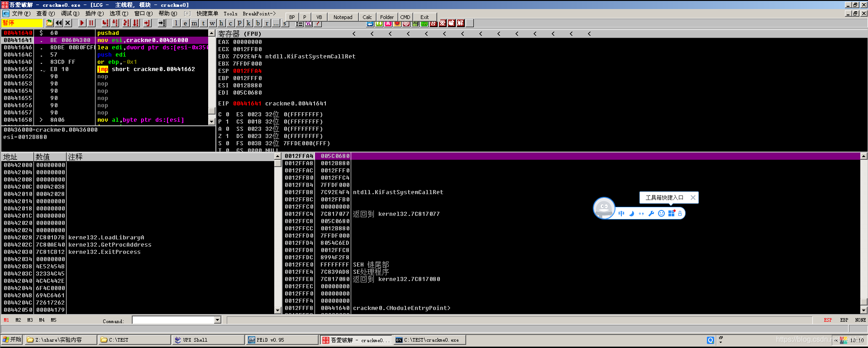Open the 快捷菜单 menu
Image resolution: width=868 pixels, height=348 pixels.
point(207,14)
